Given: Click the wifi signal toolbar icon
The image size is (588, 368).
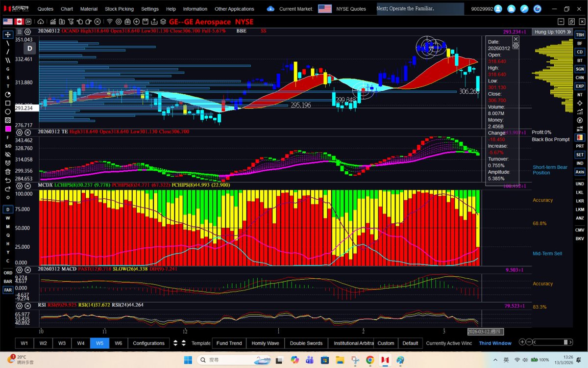Looking at the screenshot, I should point(110,22).
